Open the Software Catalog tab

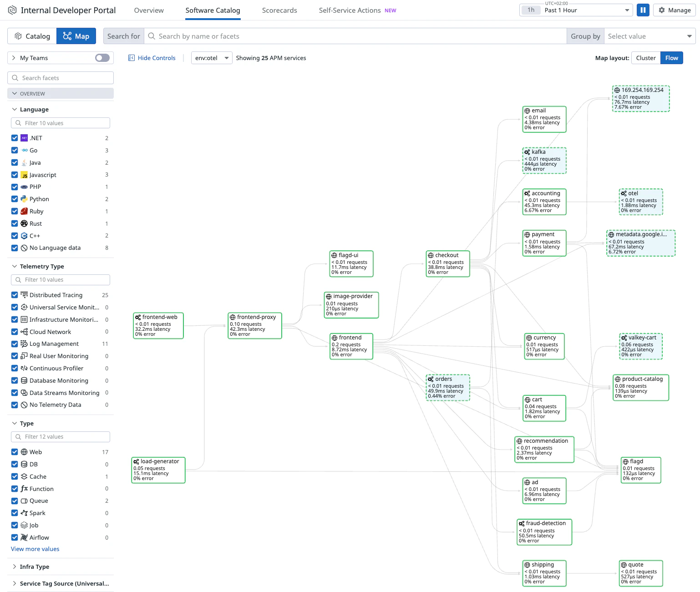213,10
